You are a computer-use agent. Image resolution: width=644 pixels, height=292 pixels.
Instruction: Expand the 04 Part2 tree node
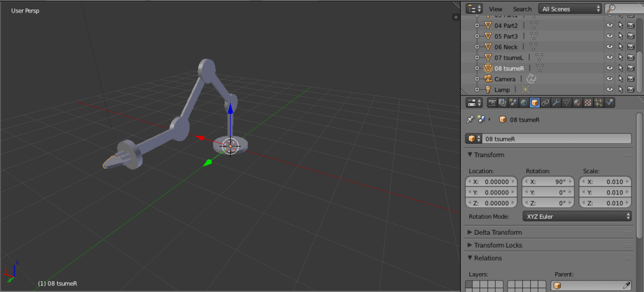pos(477,26)
